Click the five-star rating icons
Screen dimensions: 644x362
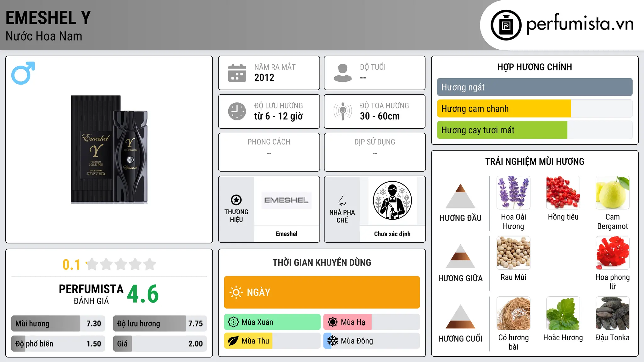point(121,264)
